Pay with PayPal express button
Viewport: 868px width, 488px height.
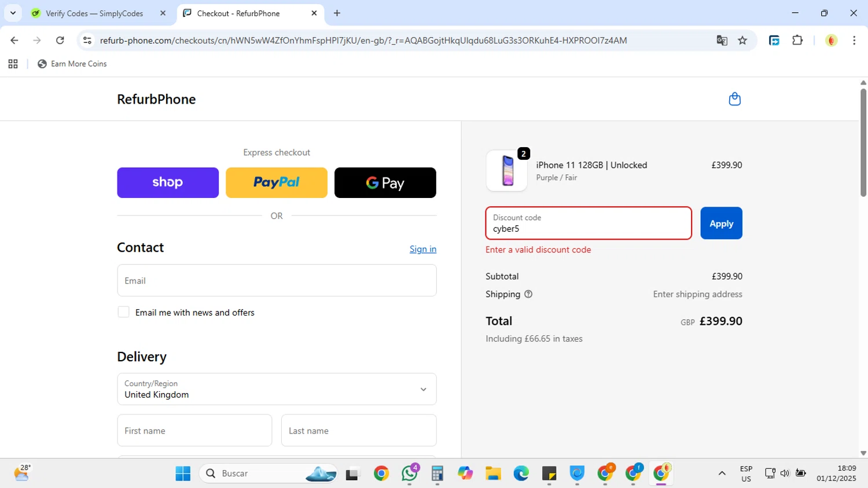point(277,183)
